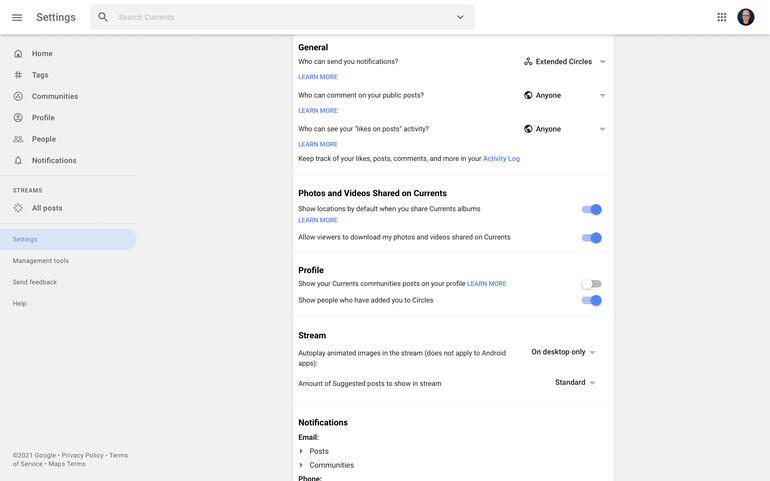Click the search magnifier icon
Viewport: 770px width, 481px height.
pyautogui.click(x=103, y=17)
